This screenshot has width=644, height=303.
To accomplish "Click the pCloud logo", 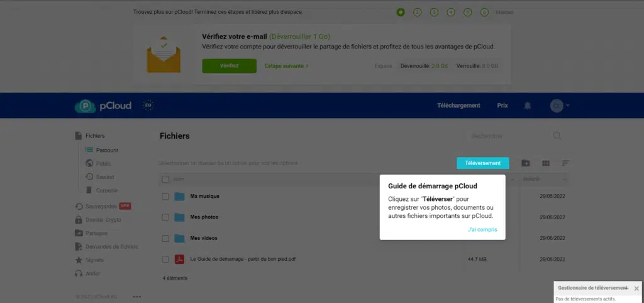I will pyautogui.click(x=103, y=106).
